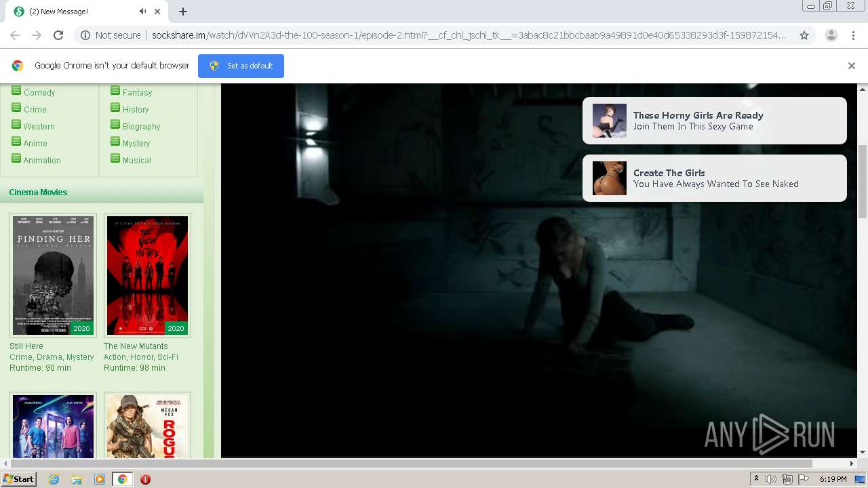Open the Chrome profile avatar

point(831,35)
